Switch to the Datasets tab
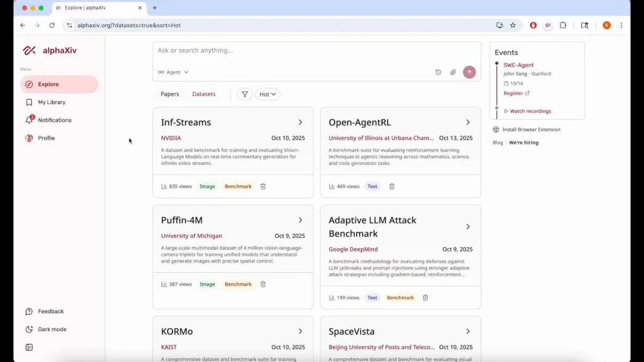The height and width of the screenshot is (362, 644). 204,94
